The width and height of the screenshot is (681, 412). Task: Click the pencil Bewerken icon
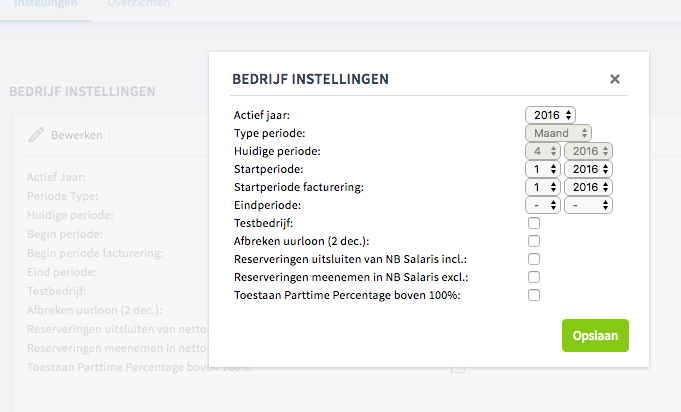coord(36,135)
